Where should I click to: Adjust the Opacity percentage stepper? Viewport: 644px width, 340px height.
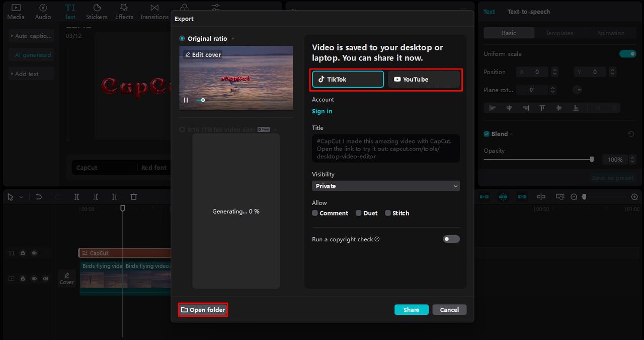(631, 160)
